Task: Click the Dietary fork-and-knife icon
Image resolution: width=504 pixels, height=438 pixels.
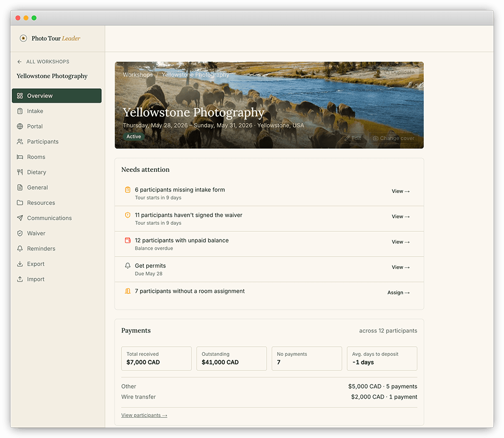Action: (20, 172)
